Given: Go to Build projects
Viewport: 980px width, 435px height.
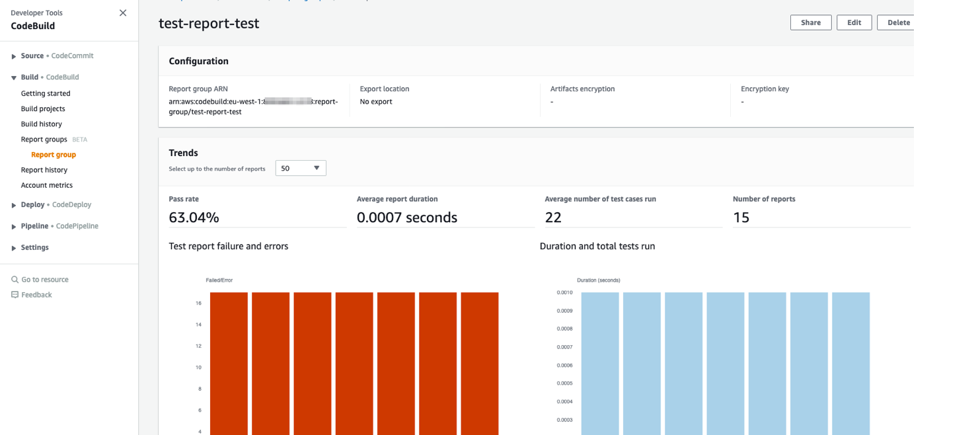Looking at the screenshot, I should [x=42, y=108].
